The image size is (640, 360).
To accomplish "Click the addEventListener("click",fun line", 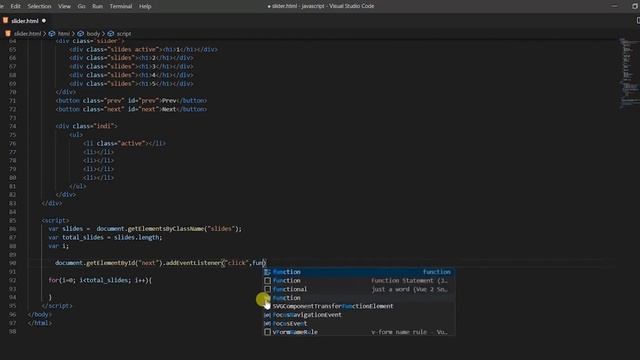I will tap(160, 263).
